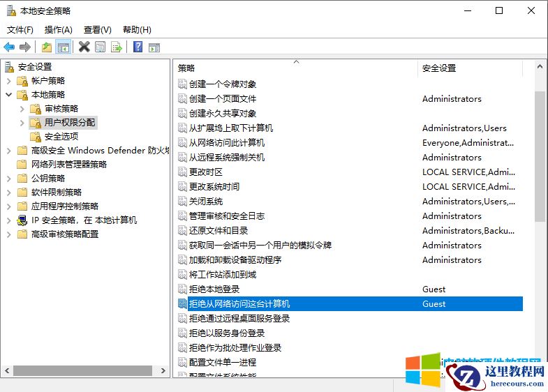Click the IP 安全策略 shield icon
548x392 pixels.
22,220
